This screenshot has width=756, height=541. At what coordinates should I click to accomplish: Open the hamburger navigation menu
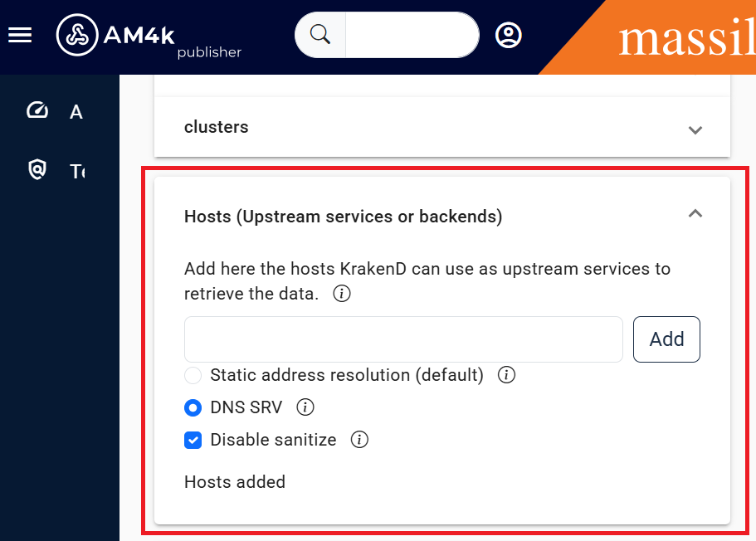pos(20,35)
